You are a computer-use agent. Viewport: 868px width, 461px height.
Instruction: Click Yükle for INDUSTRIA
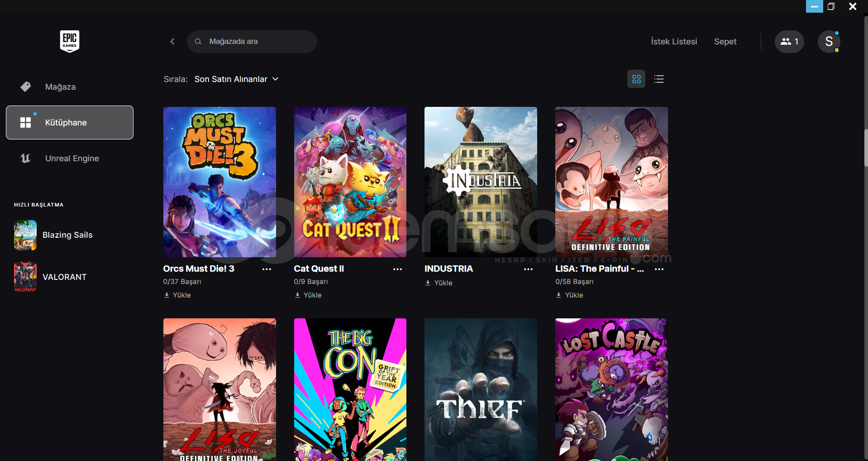[x=443, y=283]
